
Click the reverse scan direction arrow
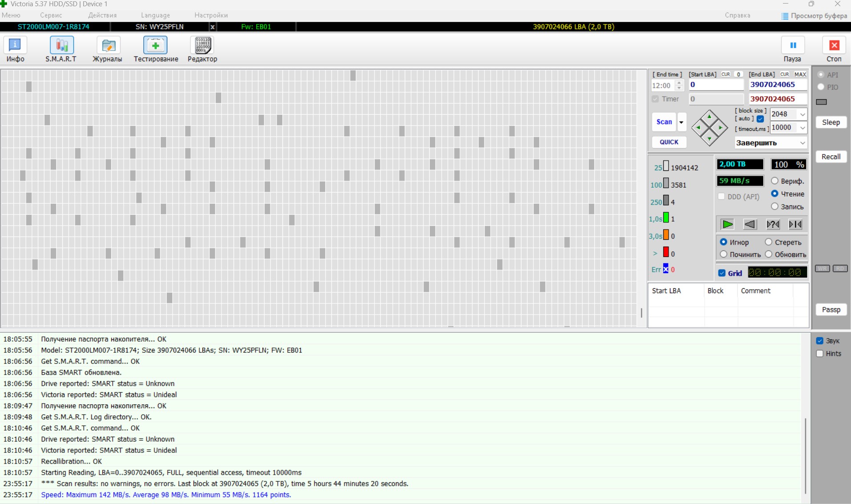tap(750, 225)
